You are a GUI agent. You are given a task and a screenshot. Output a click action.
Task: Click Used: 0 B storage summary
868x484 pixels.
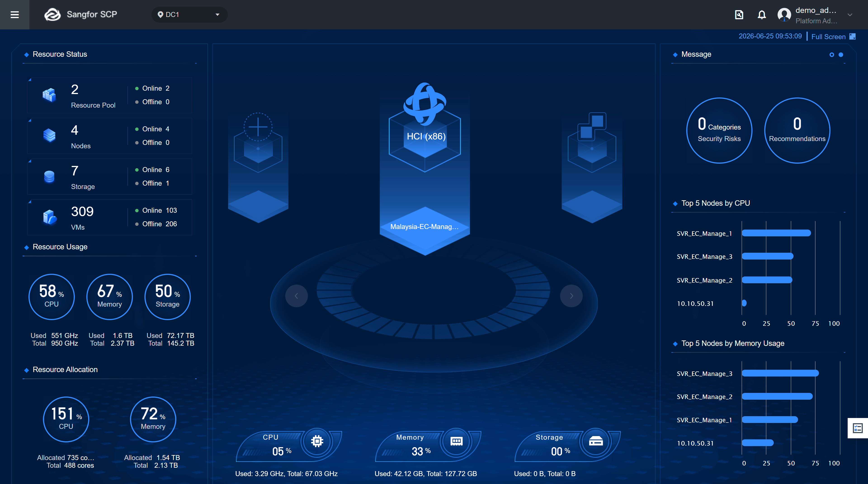pyautogui.click(x=545, y=474)
